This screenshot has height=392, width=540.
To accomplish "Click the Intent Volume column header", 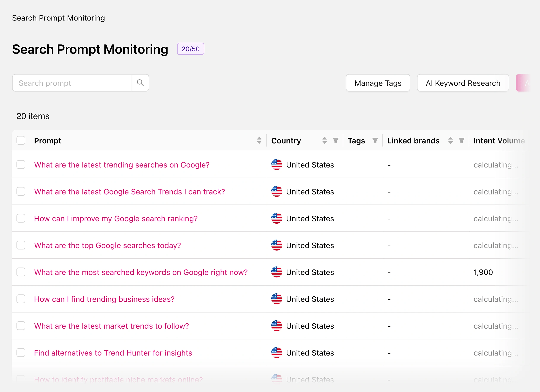I will (x=499, y=141).
